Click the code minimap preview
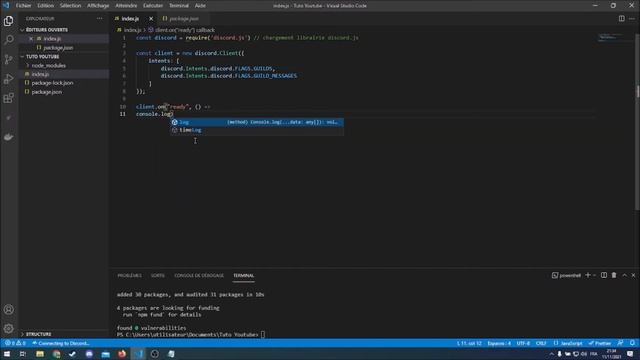 coord(611,38)
